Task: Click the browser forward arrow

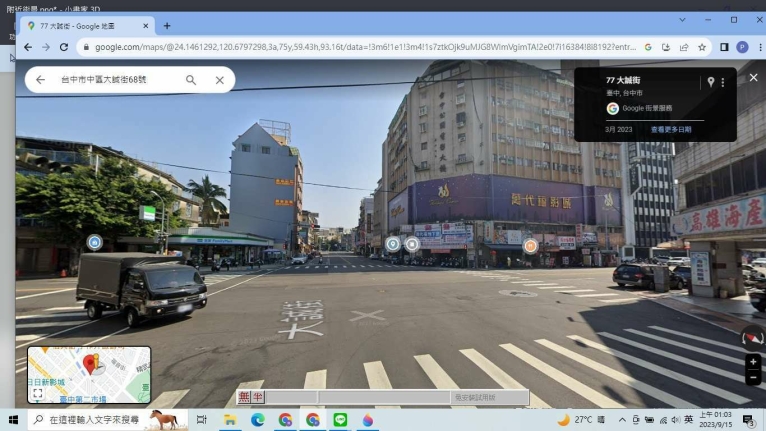Action: [46, 47]
